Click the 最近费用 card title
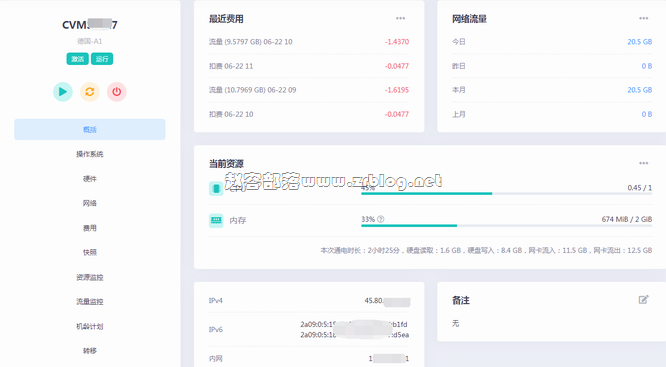Image resolution: width=666 pixels, height=367 pixels. tap(226, 19)
